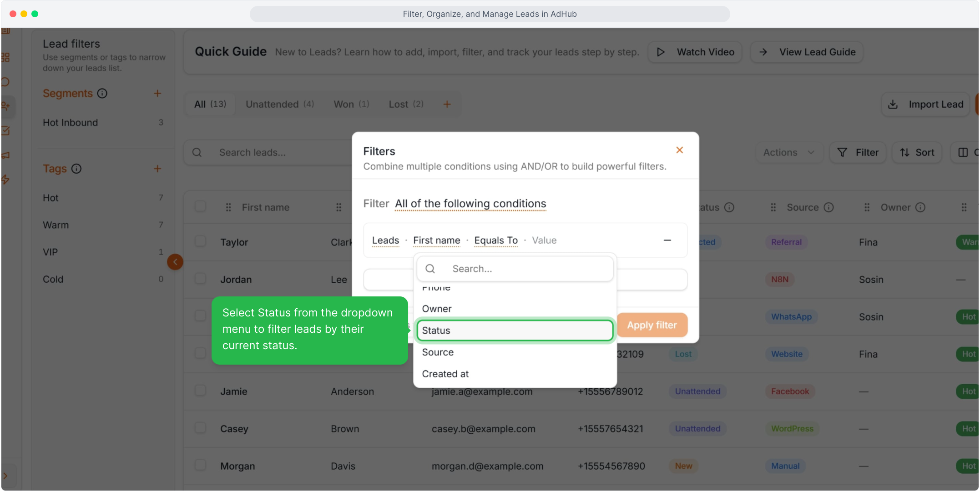The height and width of the screenshot is (491, 980).
Task: Click the Watch Video button
Action: tap(695, 52)
